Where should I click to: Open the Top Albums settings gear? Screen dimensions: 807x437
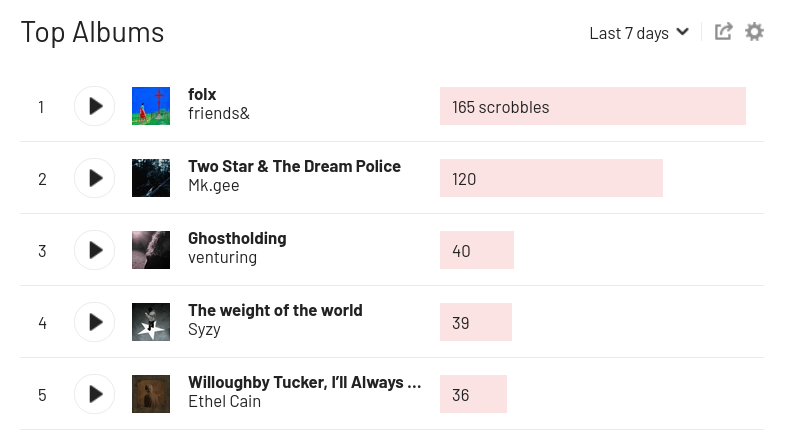[x=754, y=32]
